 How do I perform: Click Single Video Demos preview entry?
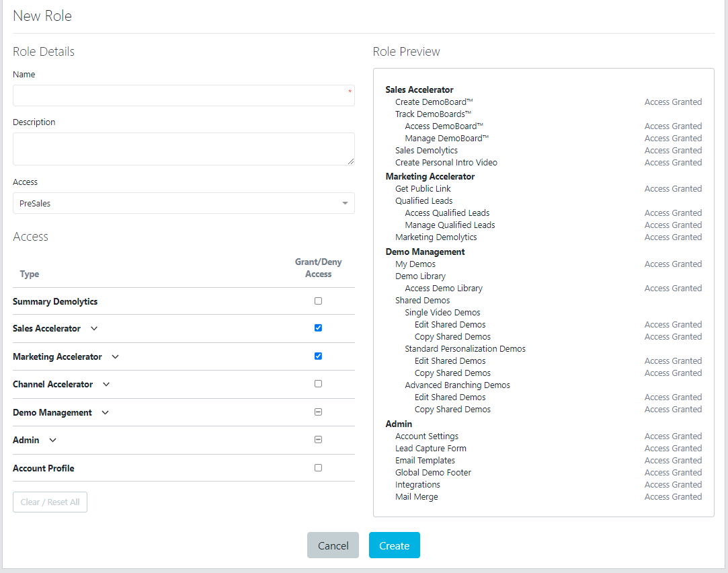click(x=442, y=312)
